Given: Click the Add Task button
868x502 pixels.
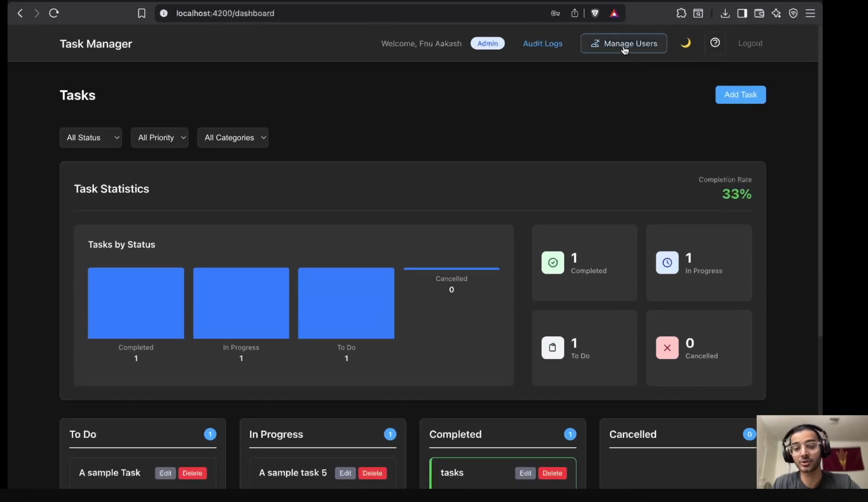Looking at the screenshot, I should 741,95.
